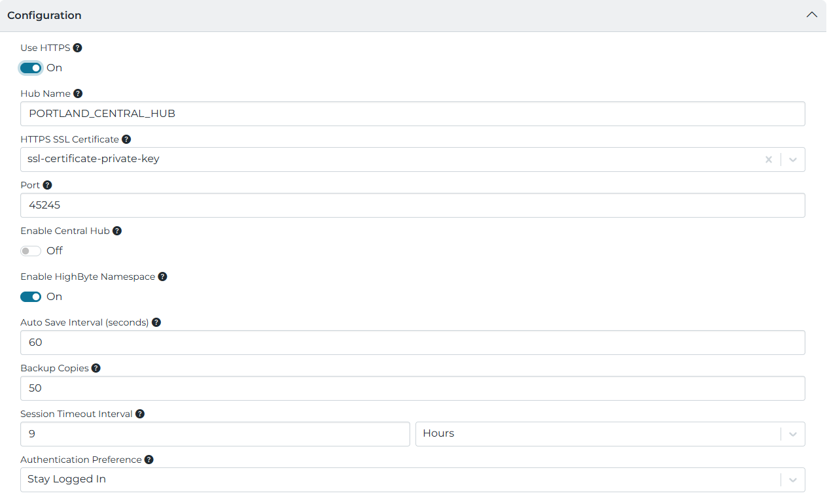Click the Enable HighByte Namespace label

[88, 277]
